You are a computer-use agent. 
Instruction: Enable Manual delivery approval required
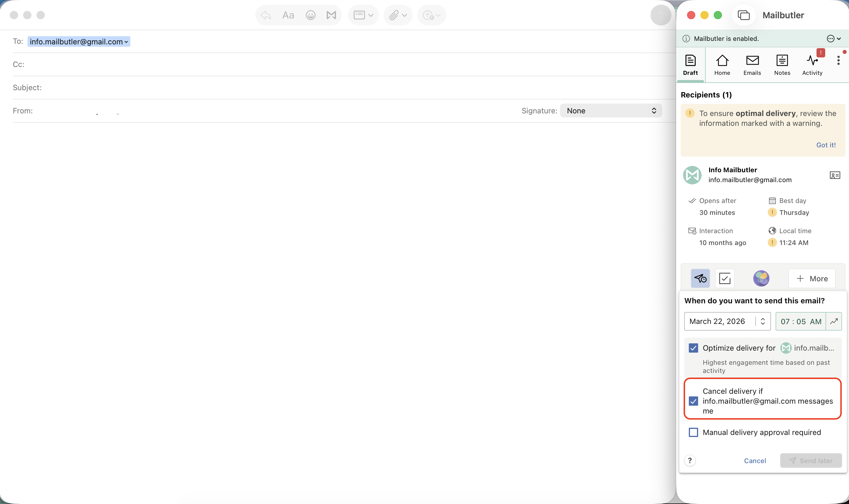[x=693, y=432]
